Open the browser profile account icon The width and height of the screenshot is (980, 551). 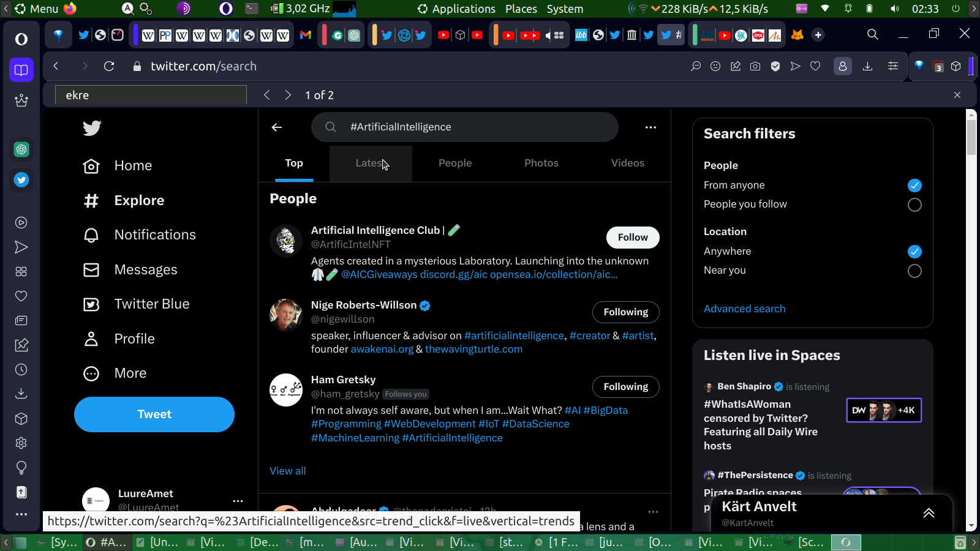(843, 66)
